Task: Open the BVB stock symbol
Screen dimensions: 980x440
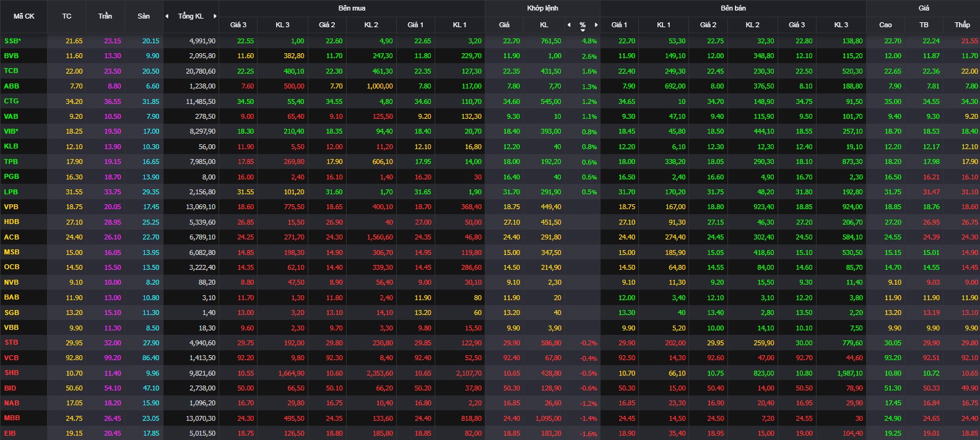Action: 11,56
